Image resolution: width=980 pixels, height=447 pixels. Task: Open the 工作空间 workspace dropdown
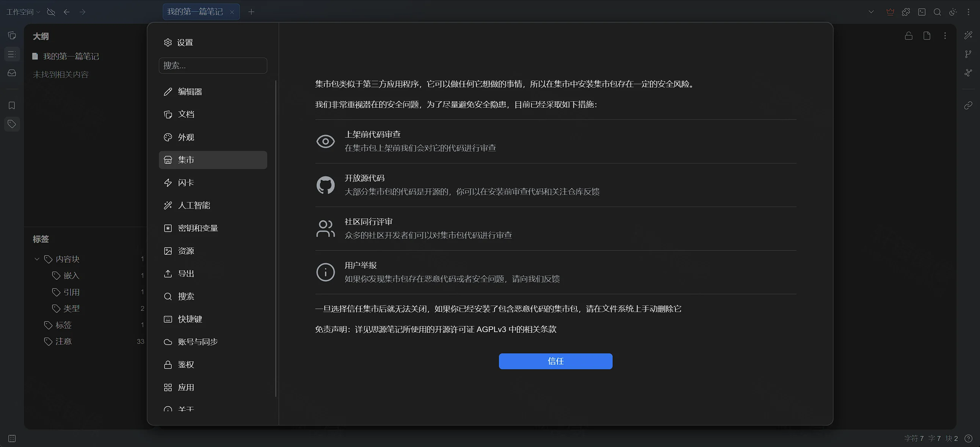[x=23, y=12]
